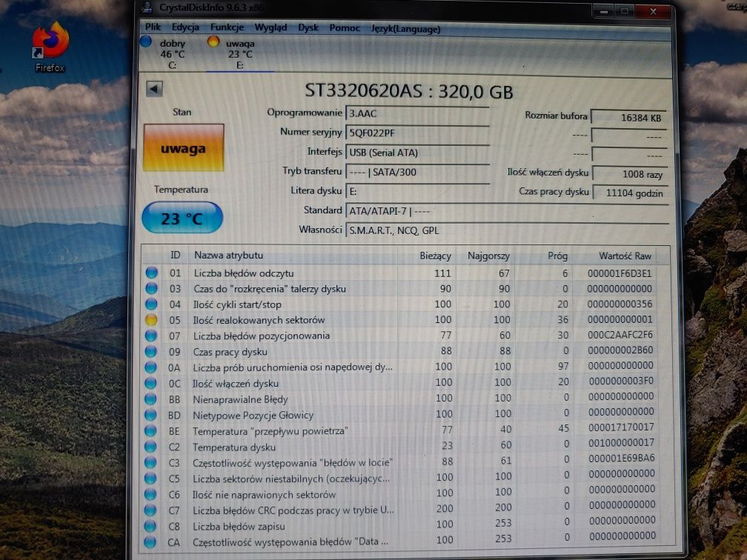Viewport: 747px width, 560px height.
Task: Click yellow icon for Ilość realokowanych sektorów
Action: [x=151, y=319]
